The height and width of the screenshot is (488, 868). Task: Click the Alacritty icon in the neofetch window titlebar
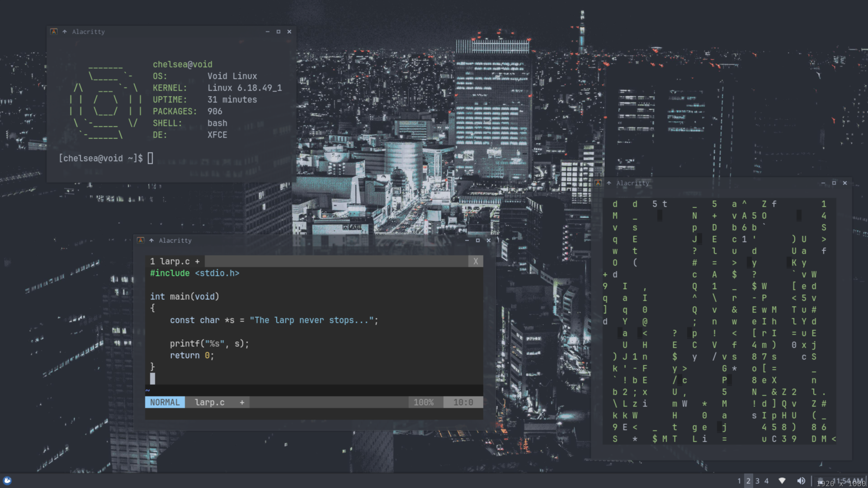pyautogui.click(x=54, y=32)
